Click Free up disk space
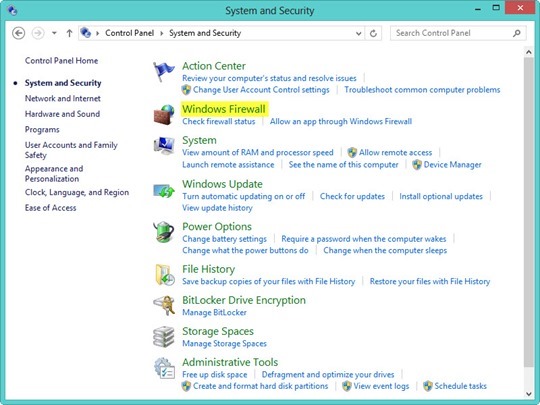540x405 pixels. pyautogui.click(x=215, y=374)
